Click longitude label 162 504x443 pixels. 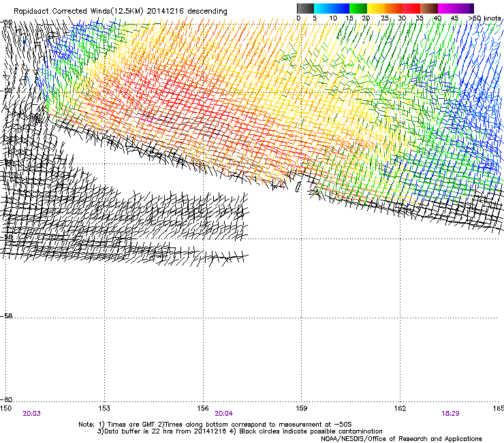tap(400, 408)
